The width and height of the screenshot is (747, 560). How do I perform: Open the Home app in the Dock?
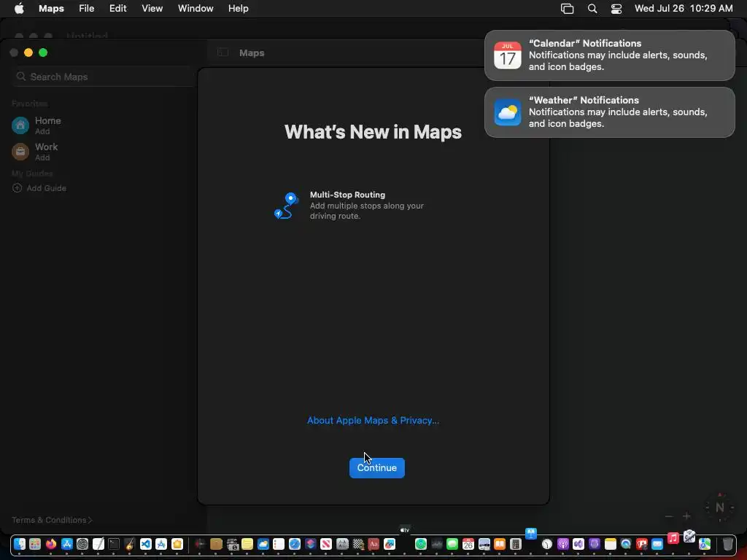[x=177, y=544]
